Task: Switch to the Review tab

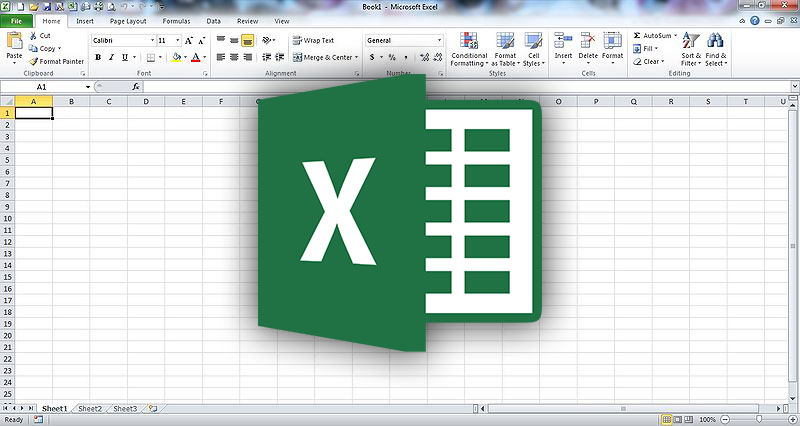Action: (247, 21)
